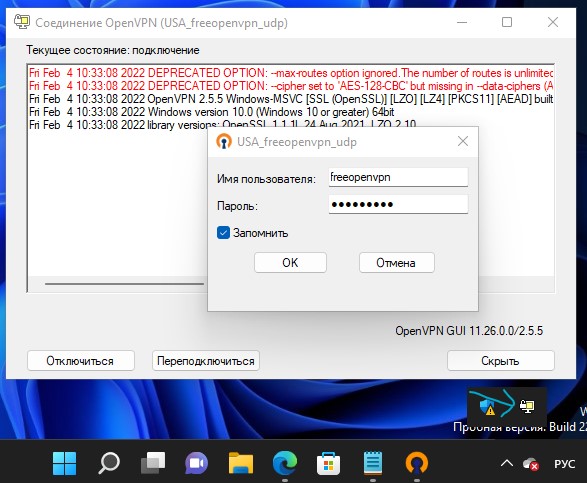Click the OpenVPN connection window title icon
Image resolution: width=587 pixels, height=483 pixels.
point(22,22)
